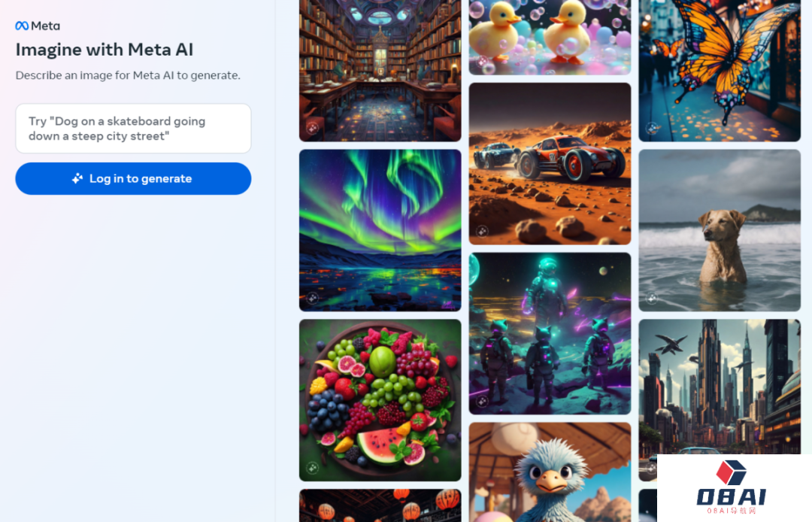Click the sparkle icon on aurora image
This screenshot has height=522, width=812.
click(312, 298)
